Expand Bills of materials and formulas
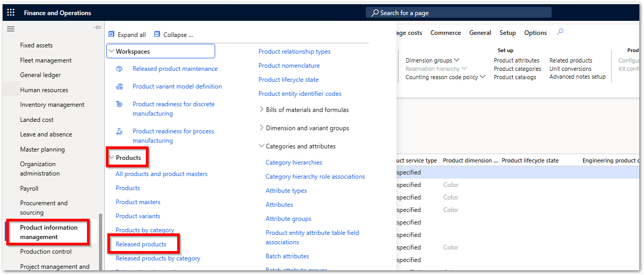Screen dimensions: 644x275 (x=262, y=110)
